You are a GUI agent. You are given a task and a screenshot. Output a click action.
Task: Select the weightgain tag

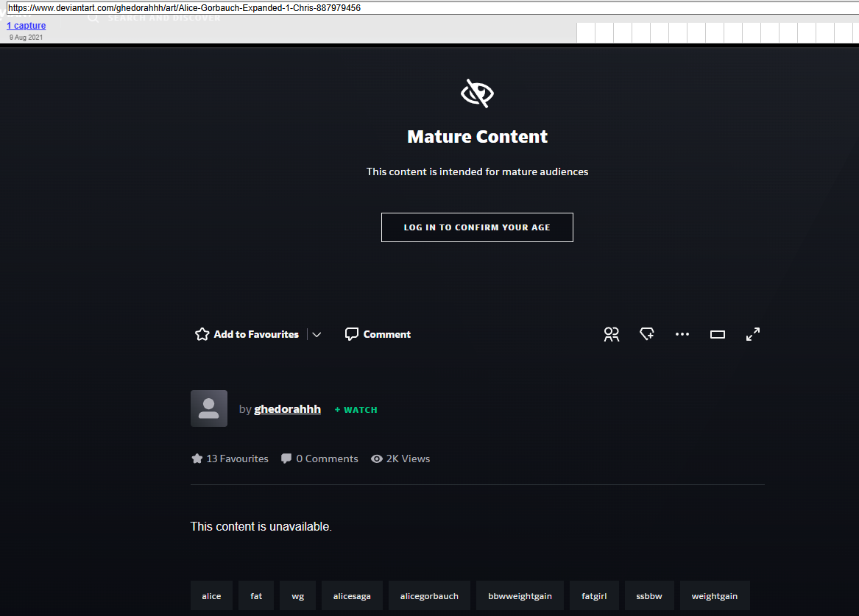click(x=714, y=596)
